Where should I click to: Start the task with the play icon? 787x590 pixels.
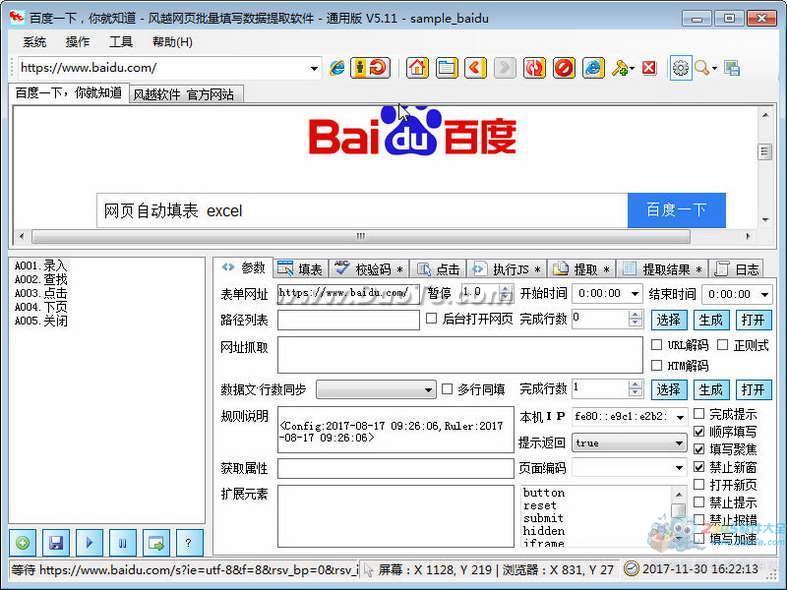(89, 543)
